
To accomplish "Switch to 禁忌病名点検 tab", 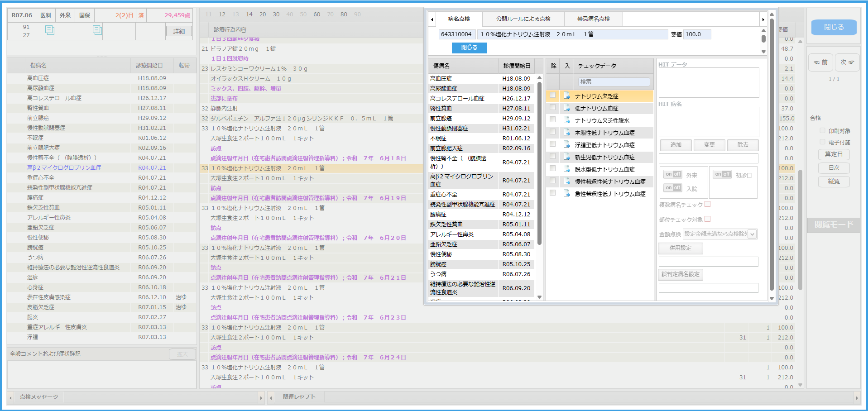I will tap(593, 19).
